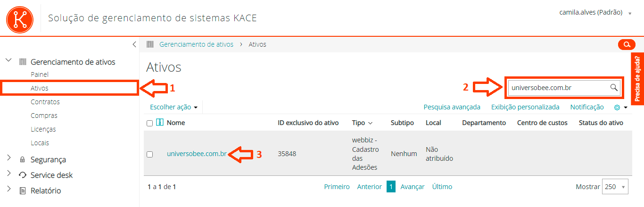
Task: Open the Escolher ação dropdown
Action: click(x=173, y=107)
